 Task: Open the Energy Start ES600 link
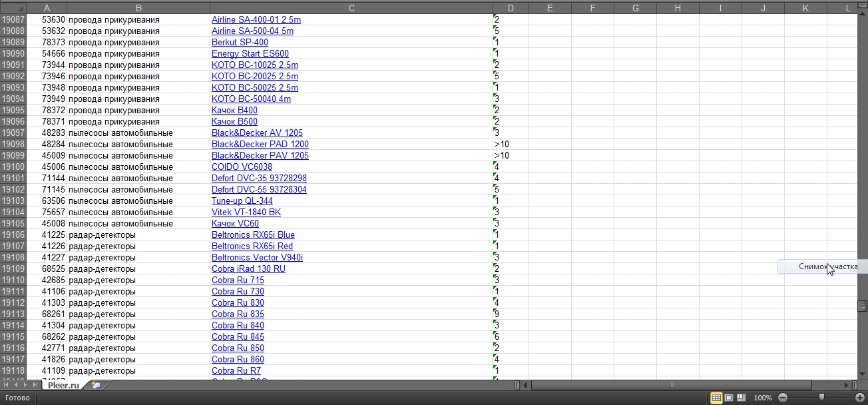(250, 54)
